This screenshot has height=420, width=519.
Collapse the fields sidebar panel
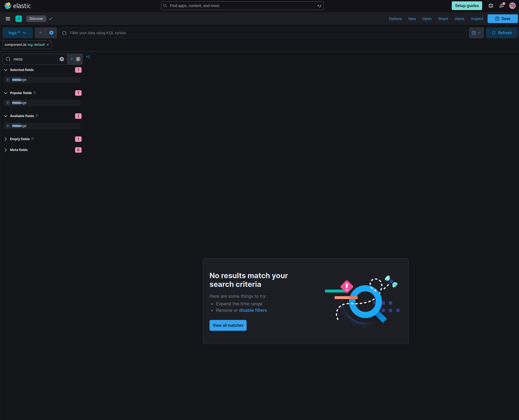coord(88,57)
